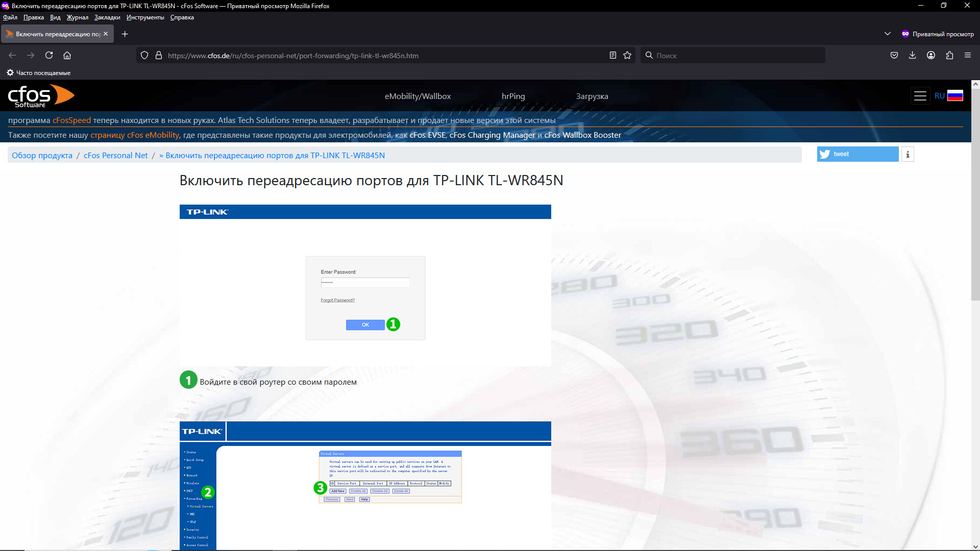Open the Инструменты menu
Image resolution: width=980 pixels, height=551 pixels.
point(145,17)
